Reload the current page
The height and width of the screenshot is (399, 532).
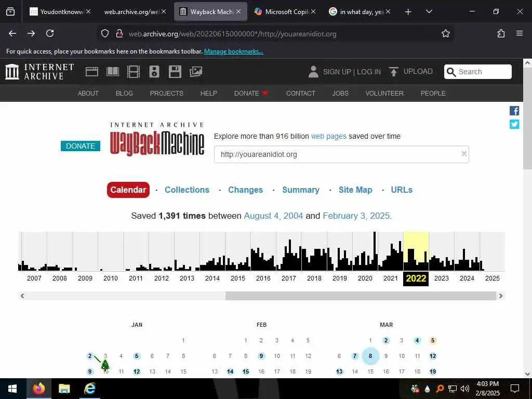coord(50,33)
